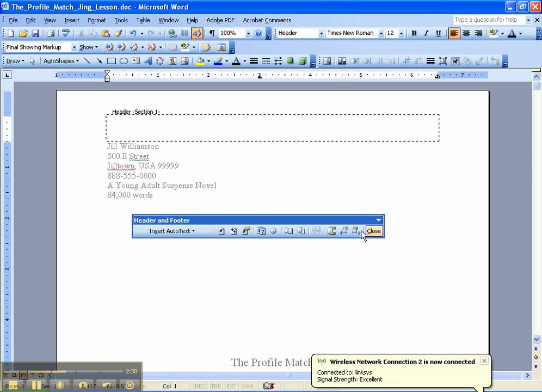Open the Edit menu

tap(31, 20)
